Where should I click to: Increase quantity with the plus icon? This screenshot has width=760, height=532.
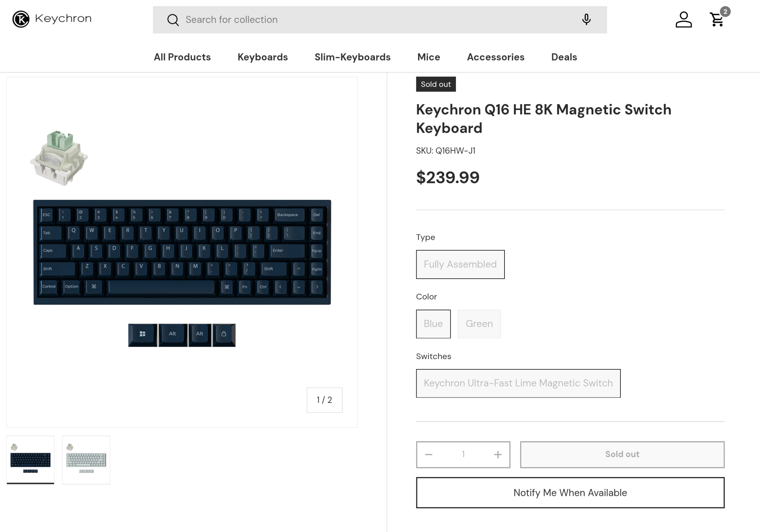[x=498, y=454]
